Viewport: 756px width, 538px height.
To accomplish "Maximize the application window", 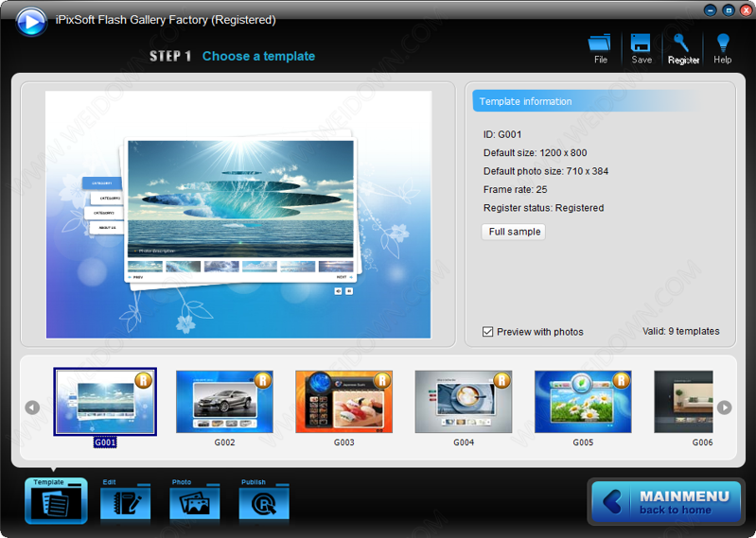I will [x=729, y=10].
